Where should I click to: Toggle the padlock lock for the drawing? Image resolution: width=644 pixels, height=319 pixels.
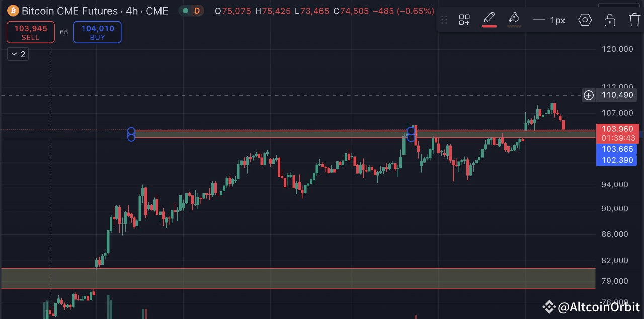tap(610, 20)
